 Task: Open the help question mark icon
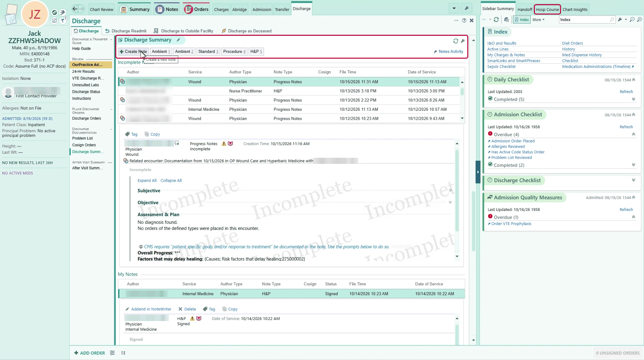[x=464, y=20]
